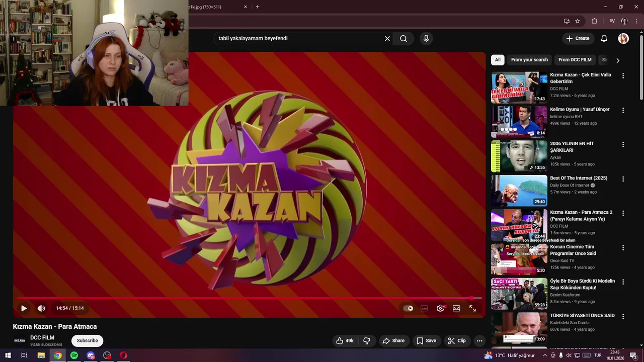
Task: Create a Clip of video
Action: [457, 340]
